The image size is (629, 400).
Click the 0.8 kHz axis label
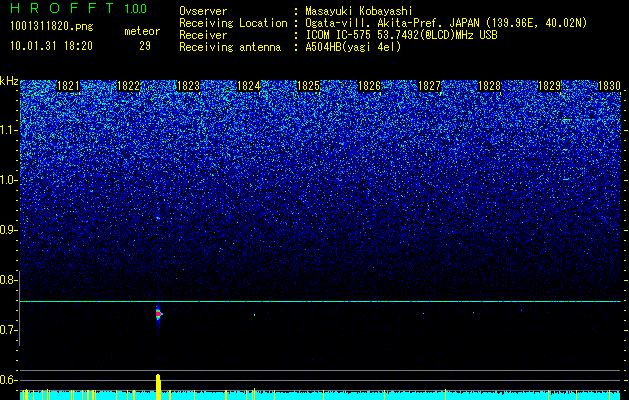[7, 280]
